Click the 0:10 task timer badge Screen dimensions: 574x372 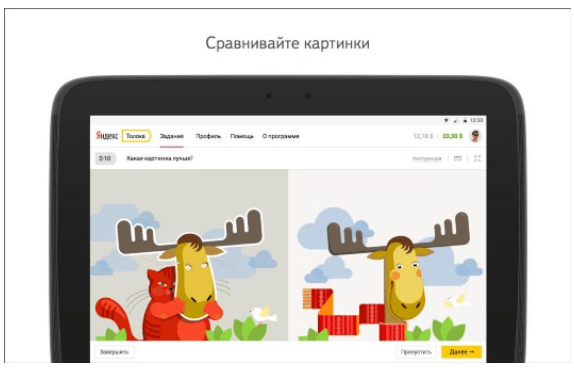click(x=105, y=158)
